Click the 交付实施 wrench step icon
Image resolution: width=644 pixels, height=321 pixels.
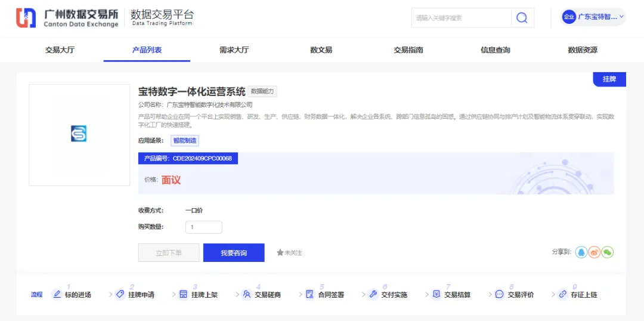pyautogui.click(x=373, y=294)
